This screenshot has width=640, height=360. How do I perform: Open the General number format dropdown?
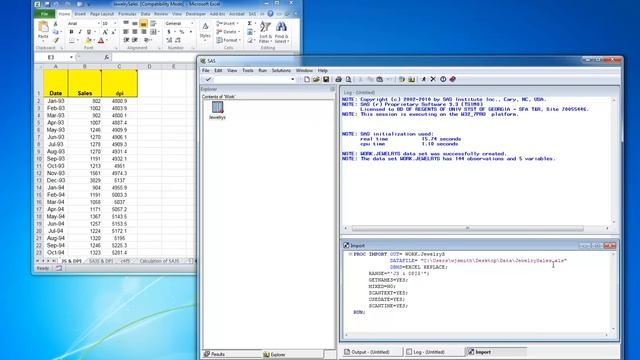click(x=192, y=24)
